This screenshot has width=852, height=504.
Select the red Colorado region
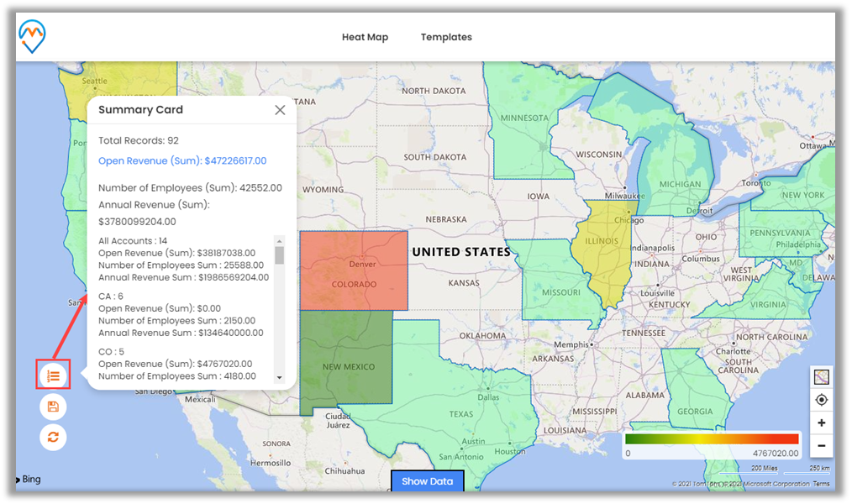tap(353, 269)
